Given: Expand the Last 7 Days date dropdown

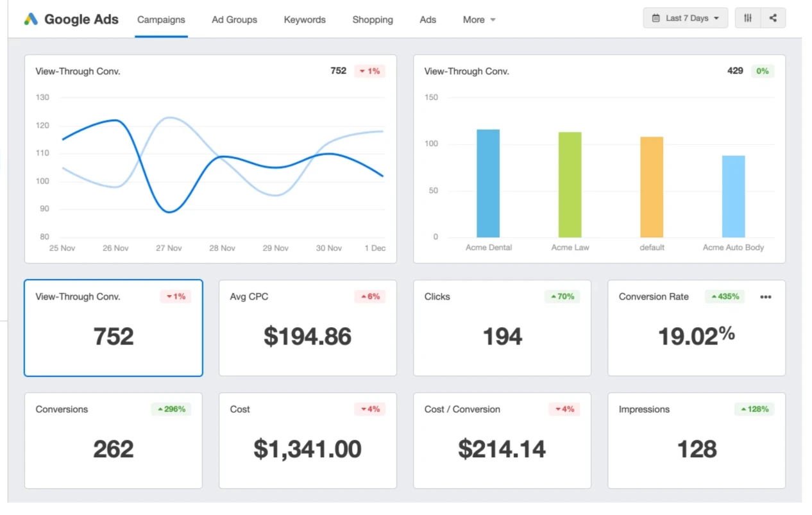Looking at the screenshot, I should (x=685, y=18).
